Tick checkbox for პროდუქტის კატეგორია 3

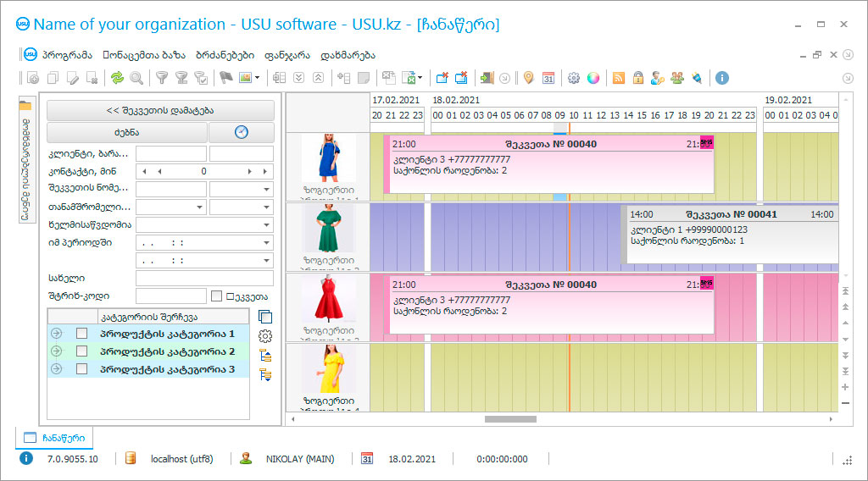(x=82, y=368)
